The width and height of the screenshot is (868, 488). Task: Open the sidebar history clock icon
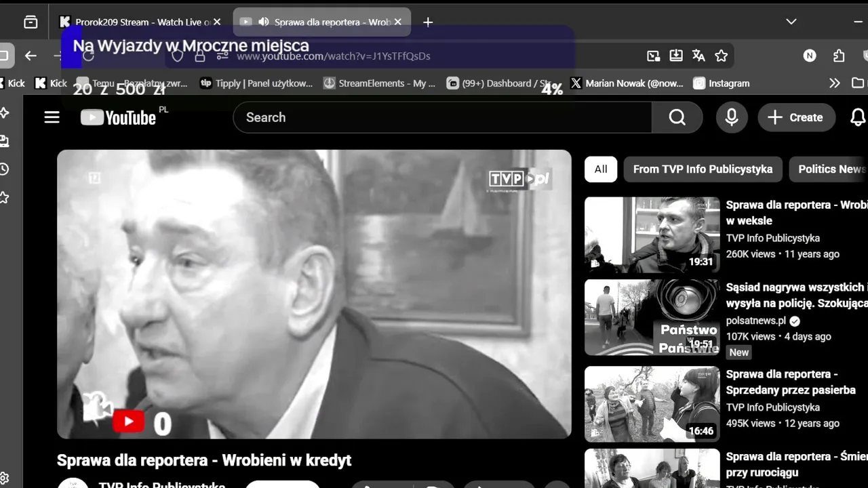pyautogui.click(x=5, y=169)
